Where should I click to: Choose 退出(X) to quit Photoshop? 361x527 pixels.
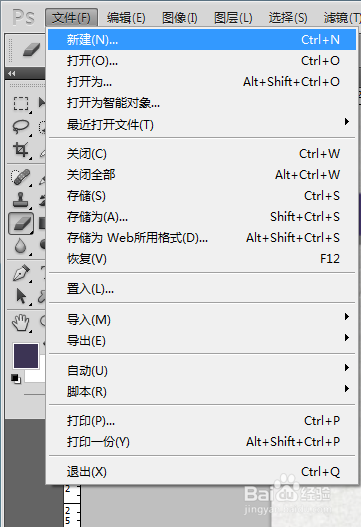202,472
